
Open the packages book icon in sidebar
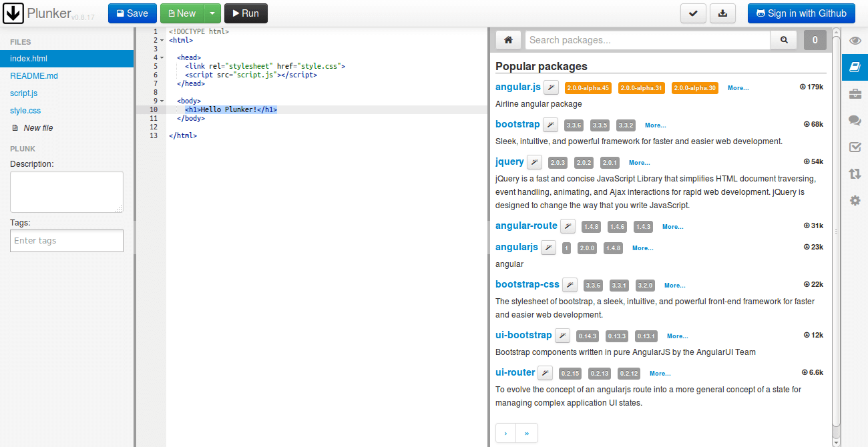(855, 67)
